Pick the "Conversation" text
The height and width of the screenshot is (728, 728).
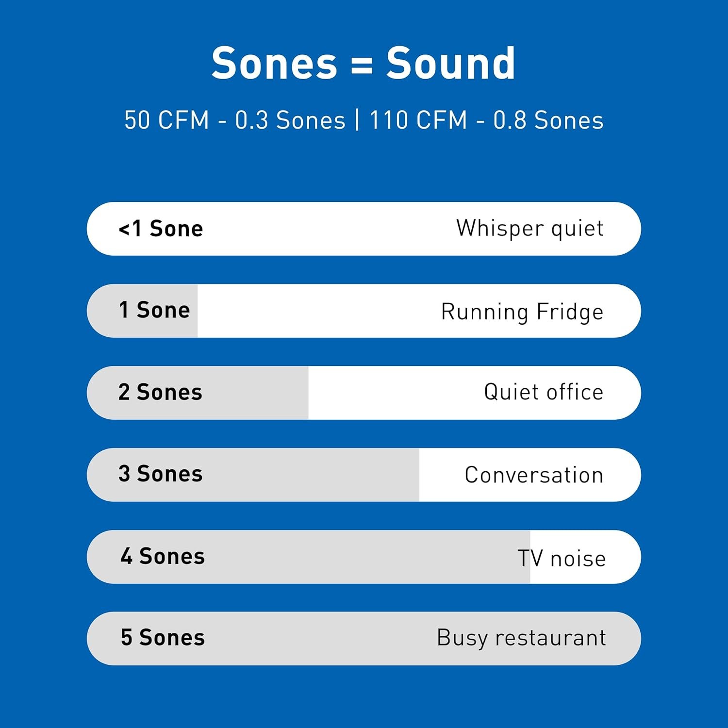point(533,475)
